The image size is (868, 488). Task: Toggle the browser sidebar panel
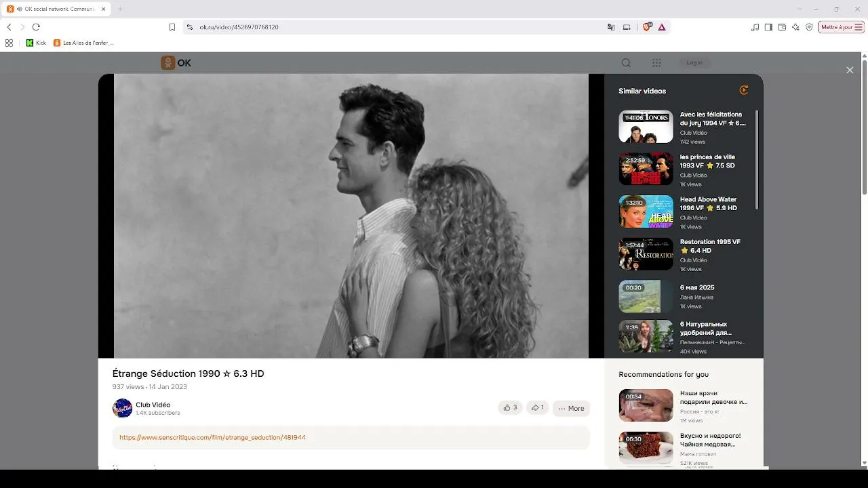pyautogui.click(x=768, y=27)
